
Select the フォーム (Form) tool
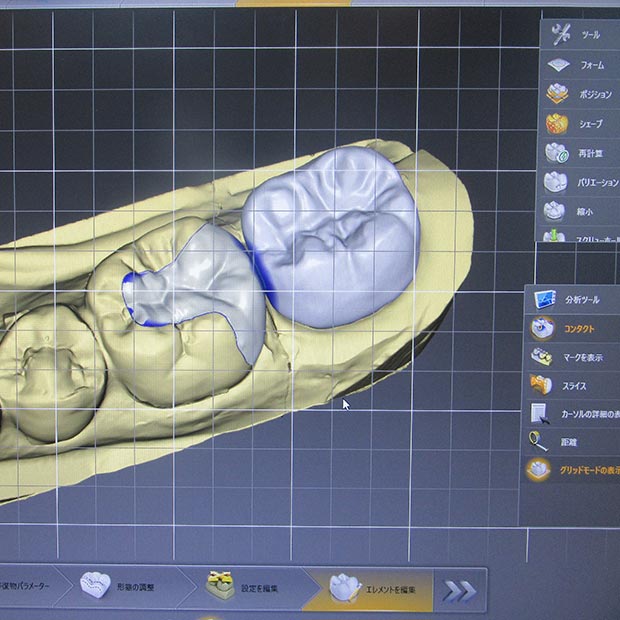pos(580,65)
